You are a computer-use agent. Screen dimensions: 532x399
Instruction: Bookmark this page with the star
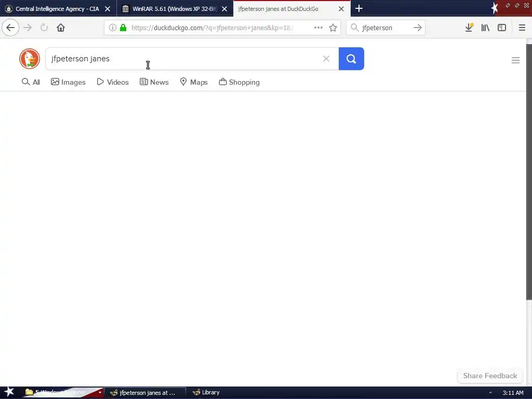click(x=333, y=28)
